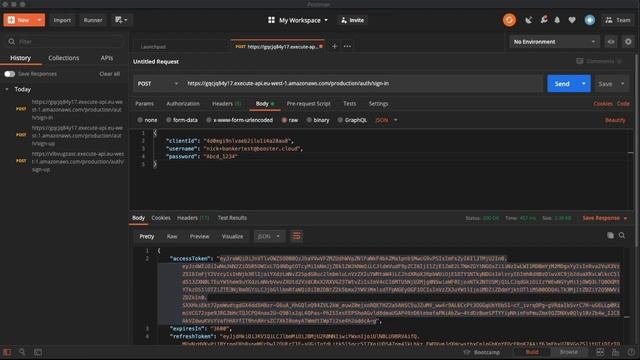Select x-www-form-urlencoded body radio
Image resolution: width=640 pixels, height=360 pixels.
[x=209, y=120]
